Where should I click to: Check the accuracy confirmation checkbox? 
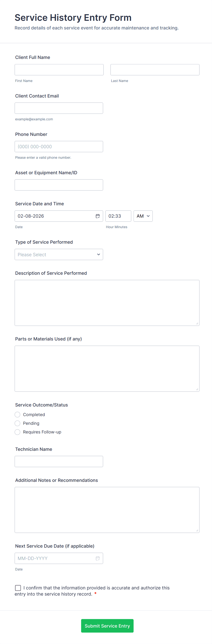(18, 588)
